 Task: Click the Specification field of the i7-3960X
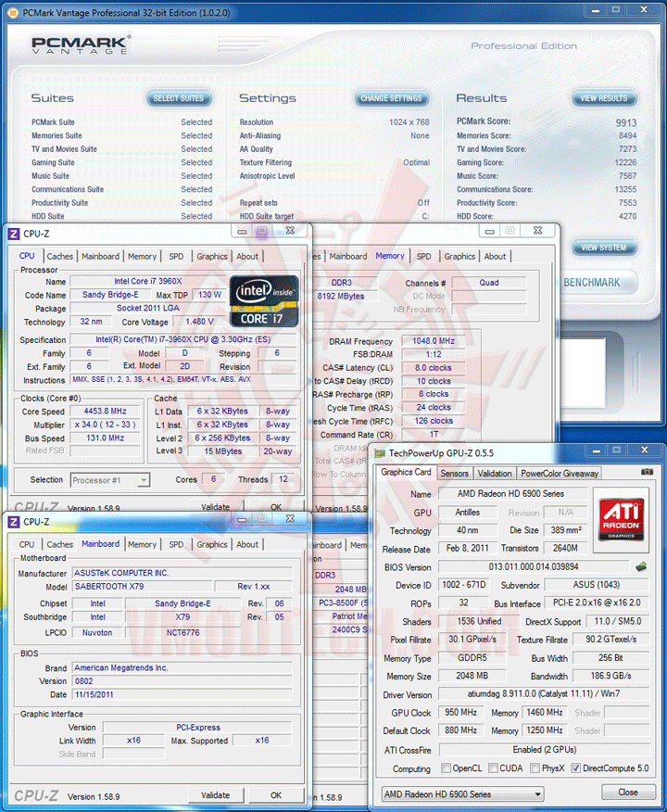183,339
